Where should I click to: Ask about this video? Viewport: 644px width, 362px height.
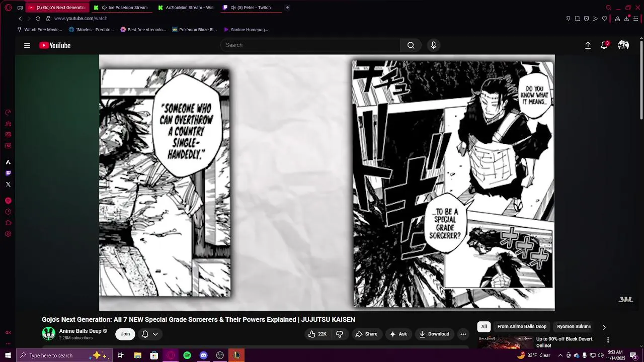[x=398, y=334]
